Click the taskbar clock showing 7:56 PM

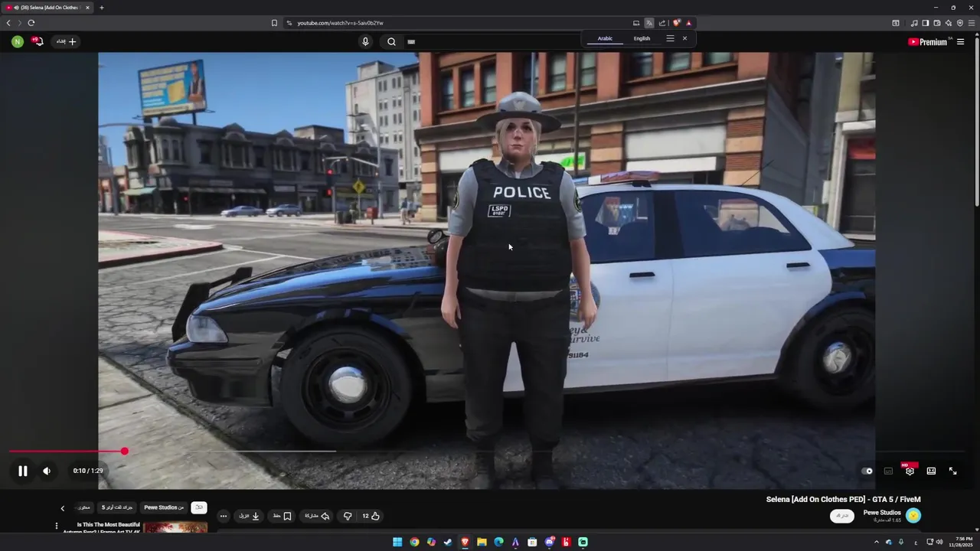coord(960,542)
